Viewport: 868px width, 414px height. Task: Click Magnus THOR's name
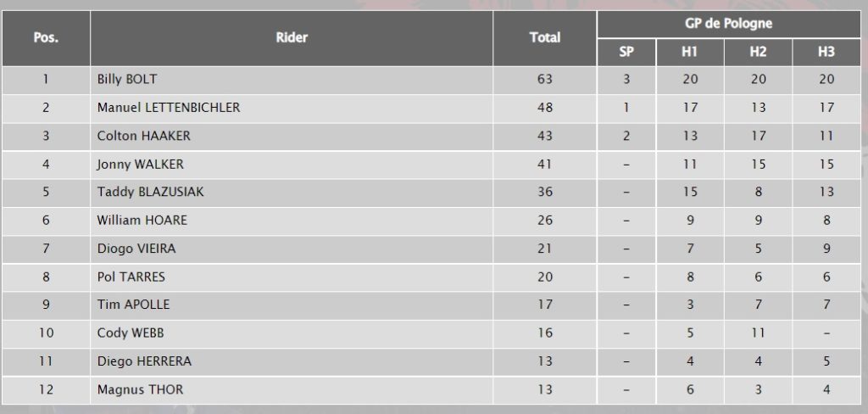[x=140, y=389]
